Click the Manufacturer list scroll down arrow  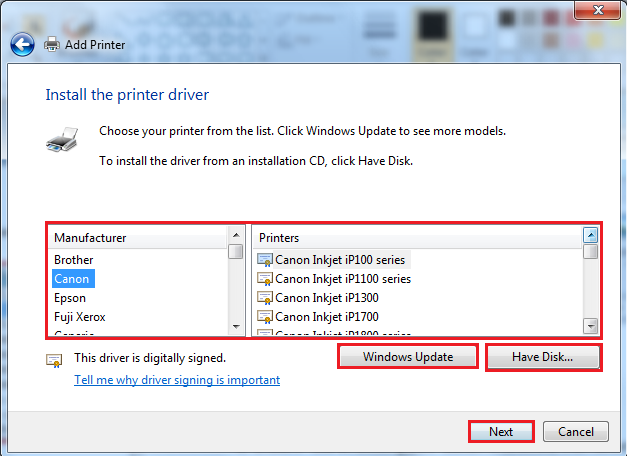pyautogui.click(x=236, y=327)
